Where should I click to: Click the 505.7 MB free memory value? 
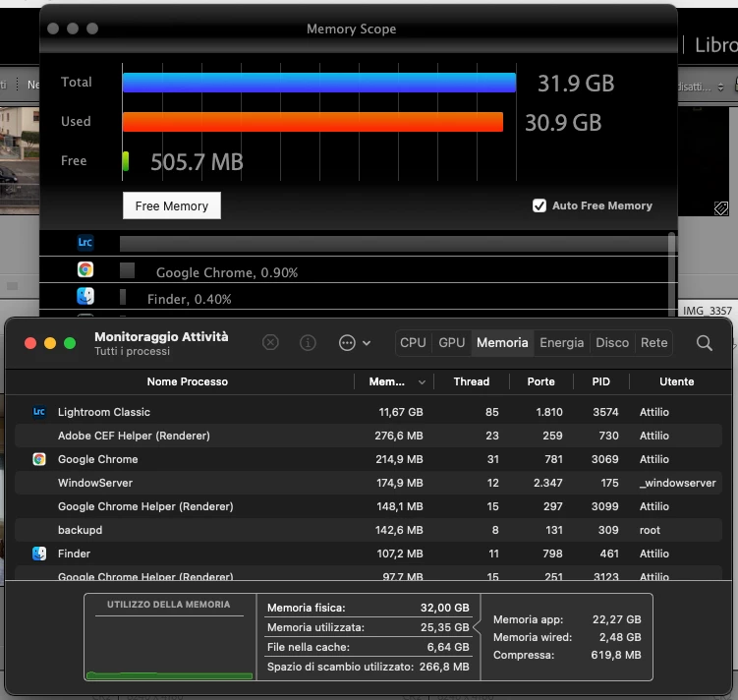pos(197,162)
